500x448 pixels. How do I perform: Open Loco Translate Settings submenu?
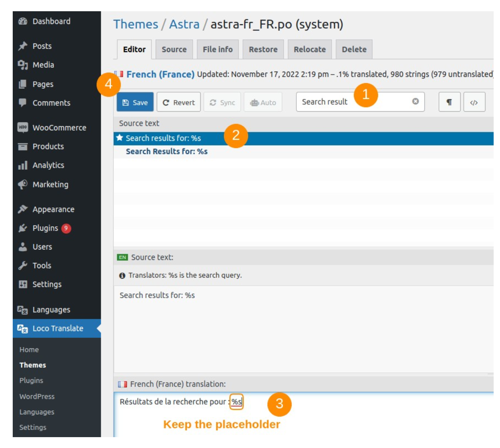33,427
